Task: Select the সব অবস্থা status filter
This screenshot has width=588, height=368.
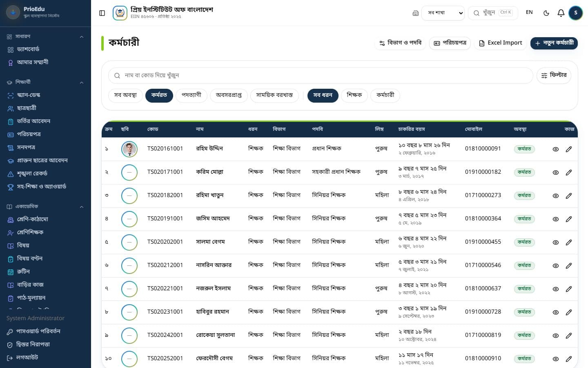Action: coord(125,95)
